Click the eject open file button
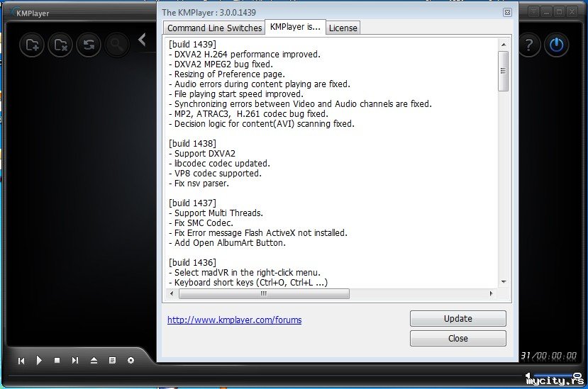This screenshot has width=588, height=389. pos(94,360)
